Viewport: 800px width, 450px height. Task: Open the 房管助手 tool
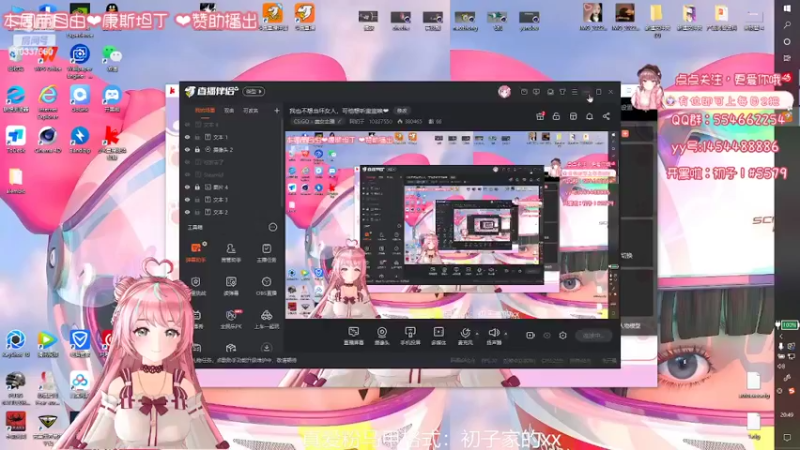pos(231,252)
